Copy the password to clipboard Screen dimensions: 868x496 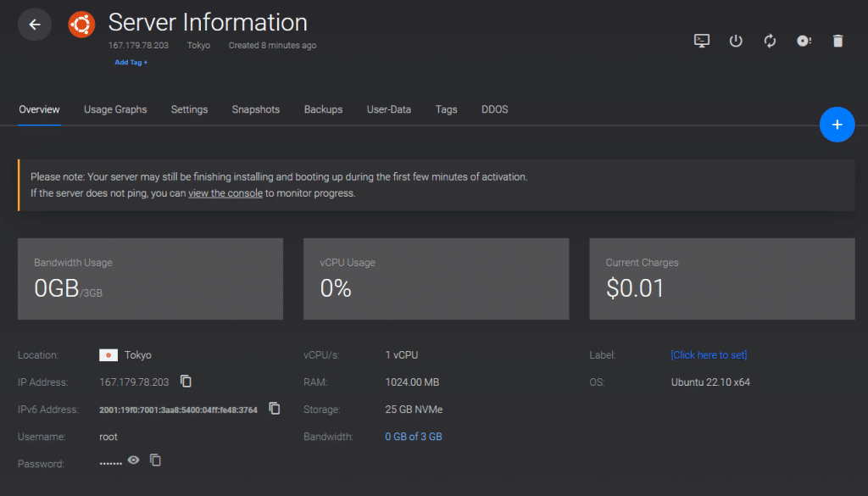tap(156, 460)
